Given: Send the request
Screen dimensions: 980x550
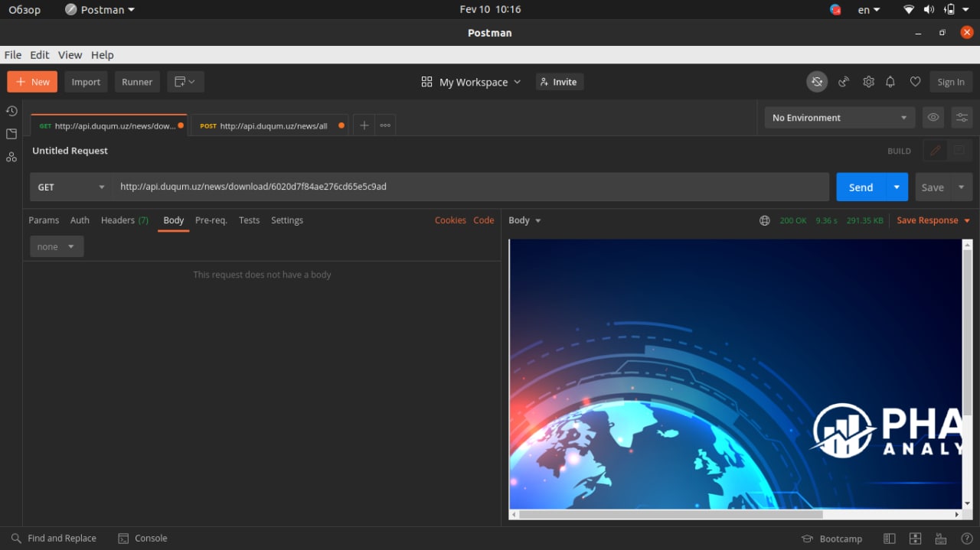Looking at the screenshot, I should click(861, 187).
